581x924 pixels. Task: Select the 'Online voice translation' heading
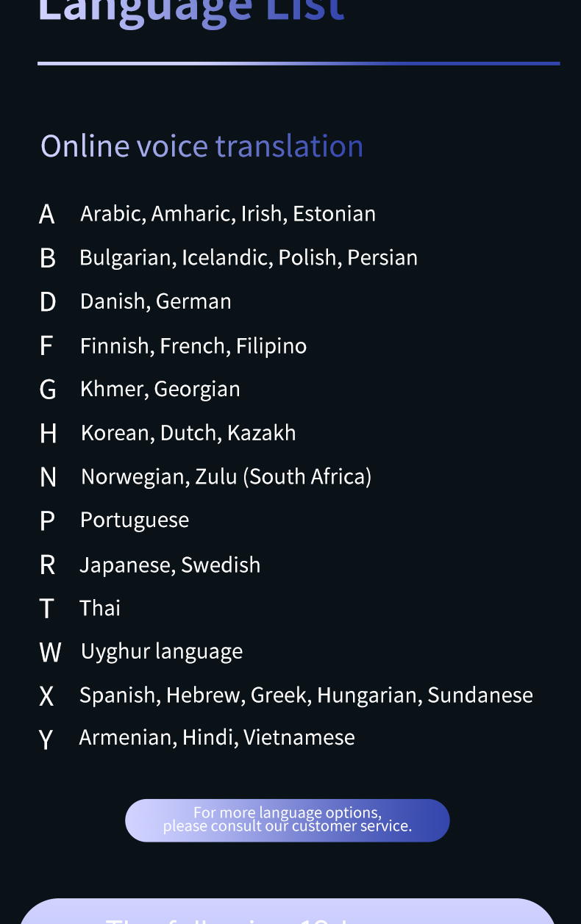[x=202, y=146]
